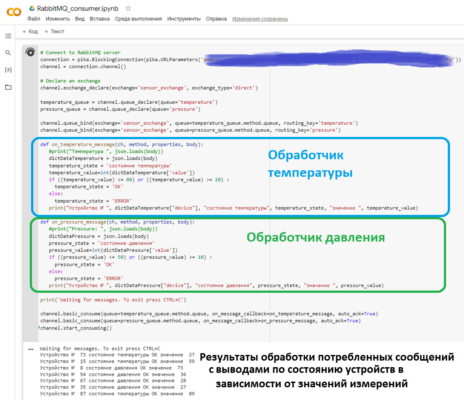Viewport: 464px width, 400px height.
Task: Click the 'def on_pressure_message' line
Action: click(117, 222)
